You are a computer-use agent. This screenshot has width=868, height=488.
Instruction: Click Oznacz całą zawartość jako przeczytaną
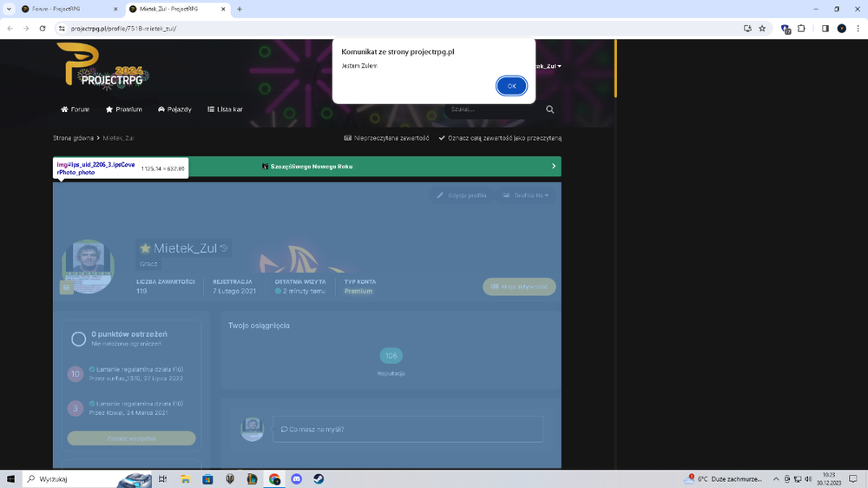500,138
